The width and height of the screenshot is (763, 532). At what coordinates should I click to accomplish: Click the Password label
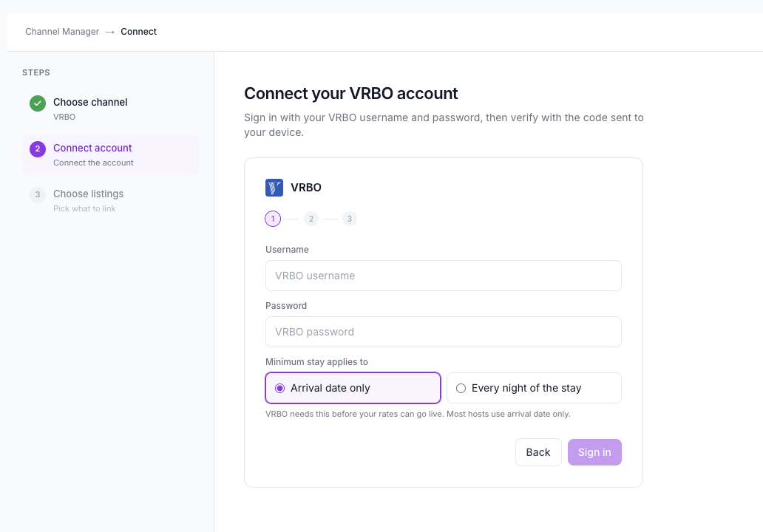[286, 306]
